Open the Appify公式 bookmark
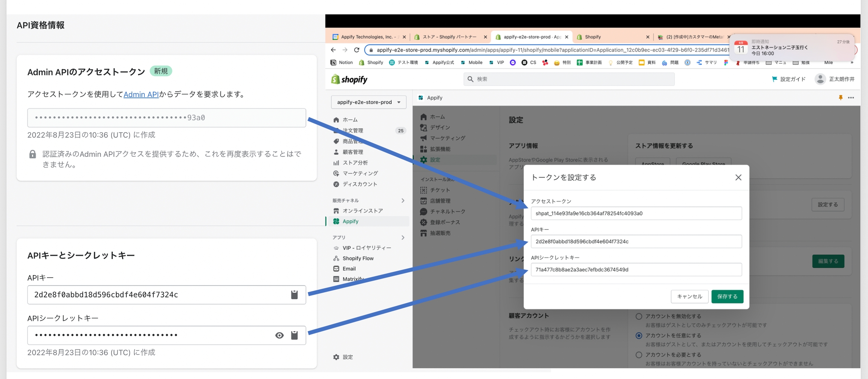Viewport: 868px width, 379px height. point(439,63)
